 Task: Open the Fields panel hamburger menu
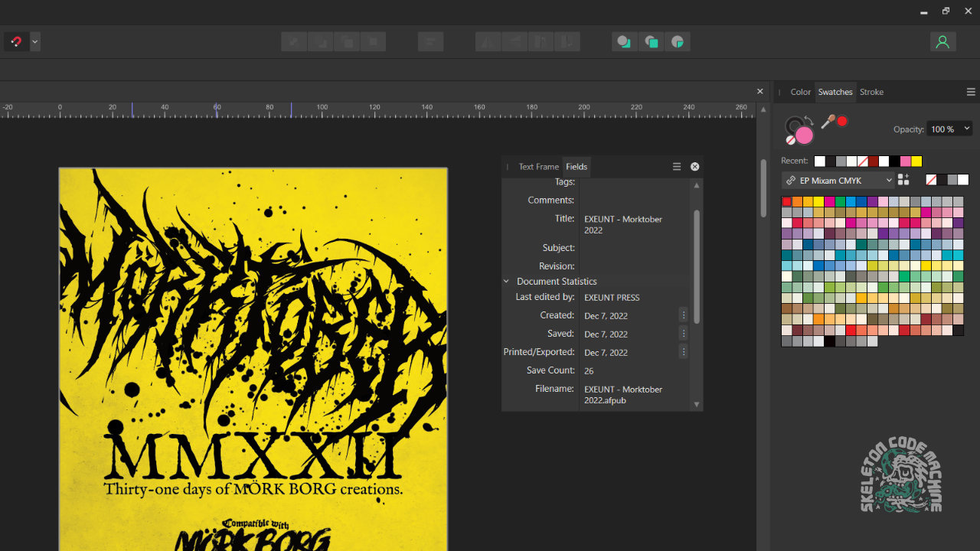tap(677, 166)
